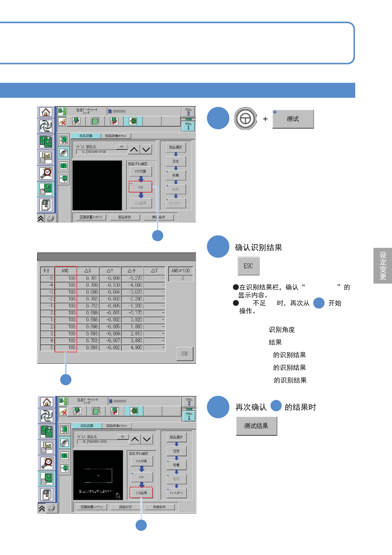Viewport: 392px width, 555px height.
Task: Click Δθ column header in results table
Action: point(132,271)
